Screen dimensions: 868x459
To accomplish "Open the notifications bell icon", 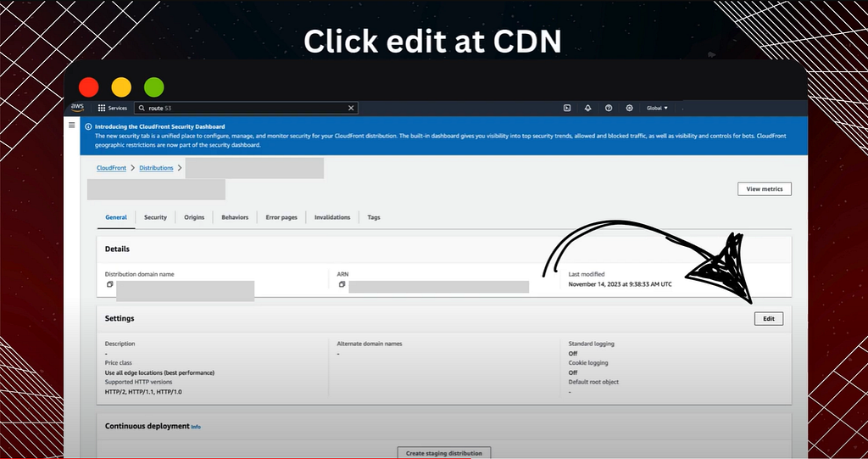I will tap(588, 108).
